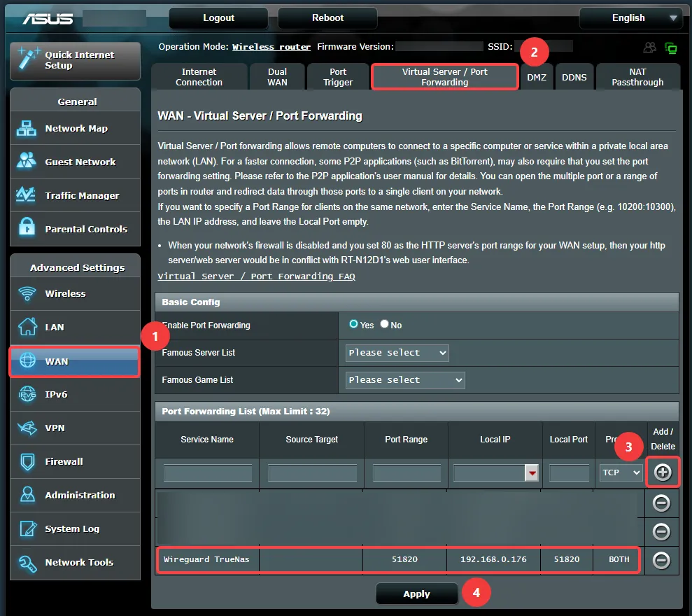Switch to Dual WAN tab
692x616 pixels.
277,77
